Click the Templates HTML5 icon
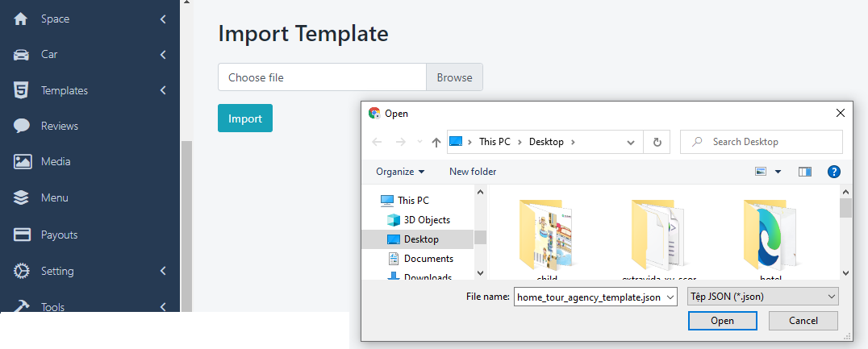The image size is (868, 349). 22,90
